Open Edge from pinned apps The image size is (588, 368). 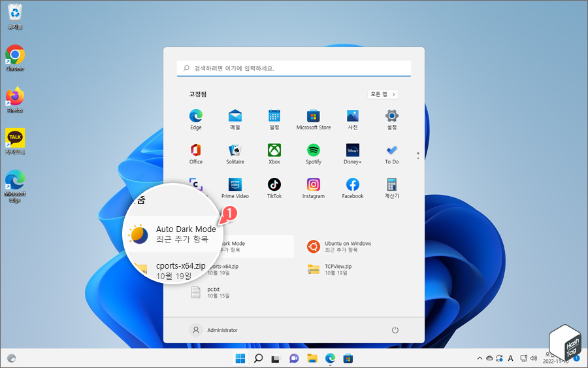point(196,120)
